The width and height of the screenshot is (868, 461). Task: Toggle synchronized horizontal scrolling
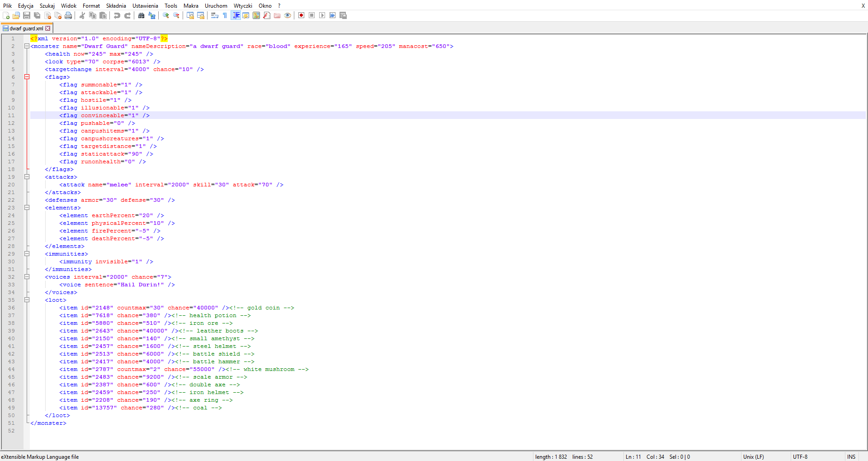201,15
